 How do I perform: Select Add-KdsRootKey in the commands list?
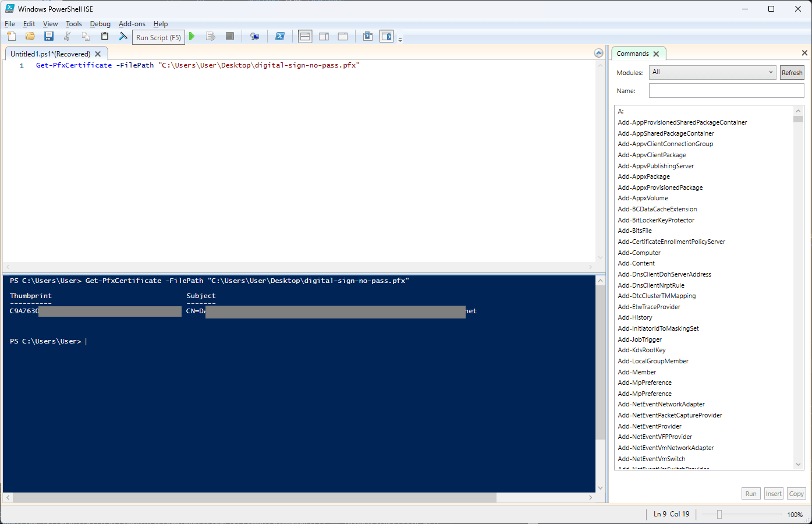coord(641,350)
